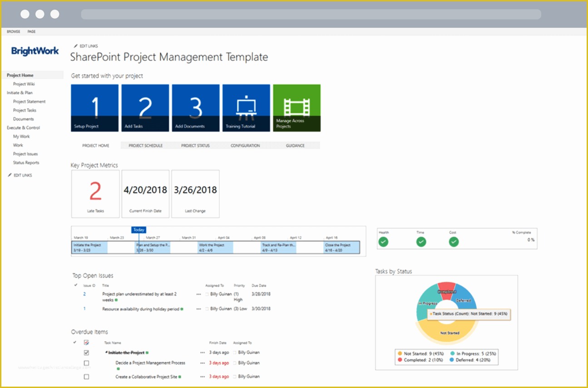Click the checkmark icon in Overdue Items header
588x388 pixels.
[x=75, y=343]
